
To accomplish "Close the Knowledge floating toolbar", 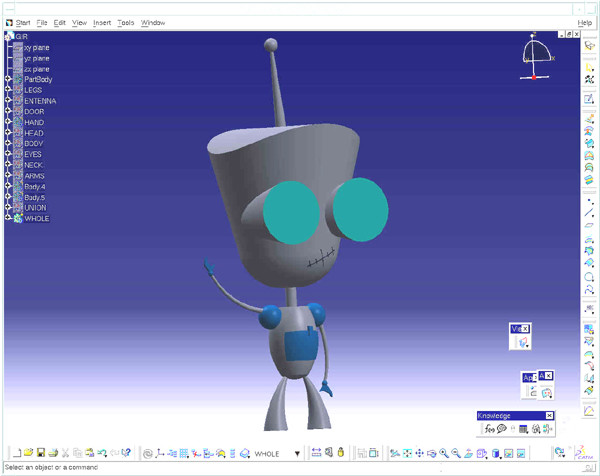I will click(x=549, y=416).
